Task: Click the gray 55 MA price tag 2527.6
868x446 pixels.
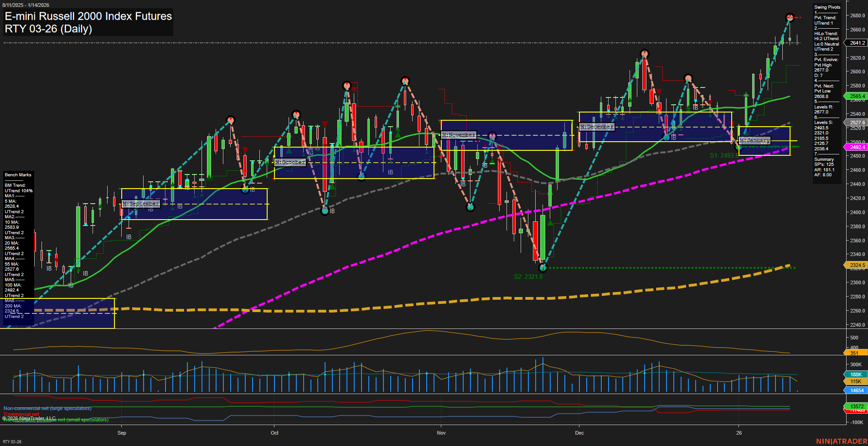Action: (x=857, y=123)
